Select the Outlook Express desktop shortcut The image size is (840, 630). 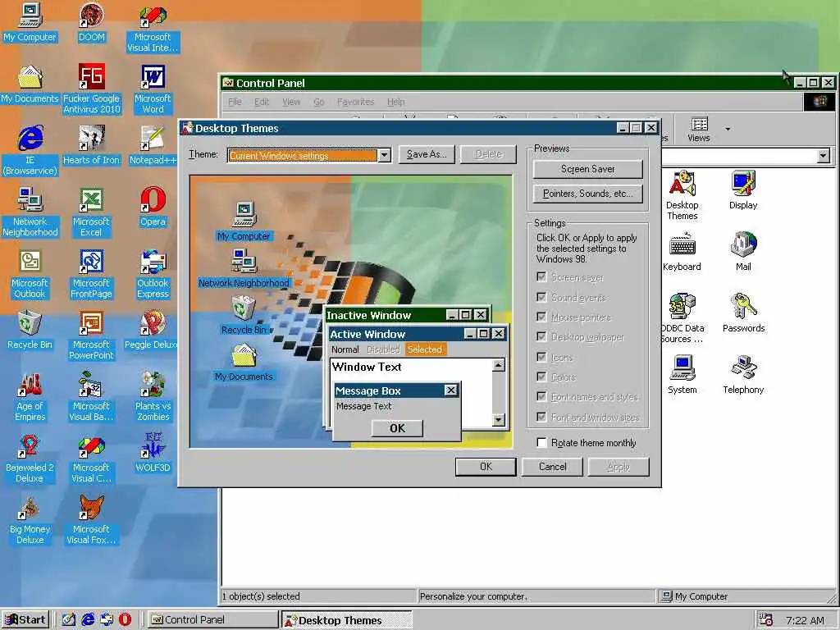pos(153,274)
